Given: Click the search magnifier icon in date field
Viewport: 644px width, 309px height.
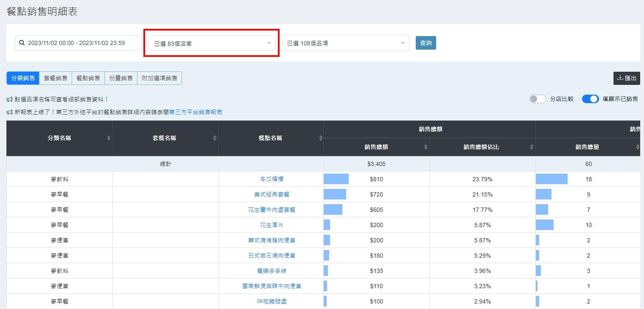Looking at the screenshot, I should tap(22, 43).
